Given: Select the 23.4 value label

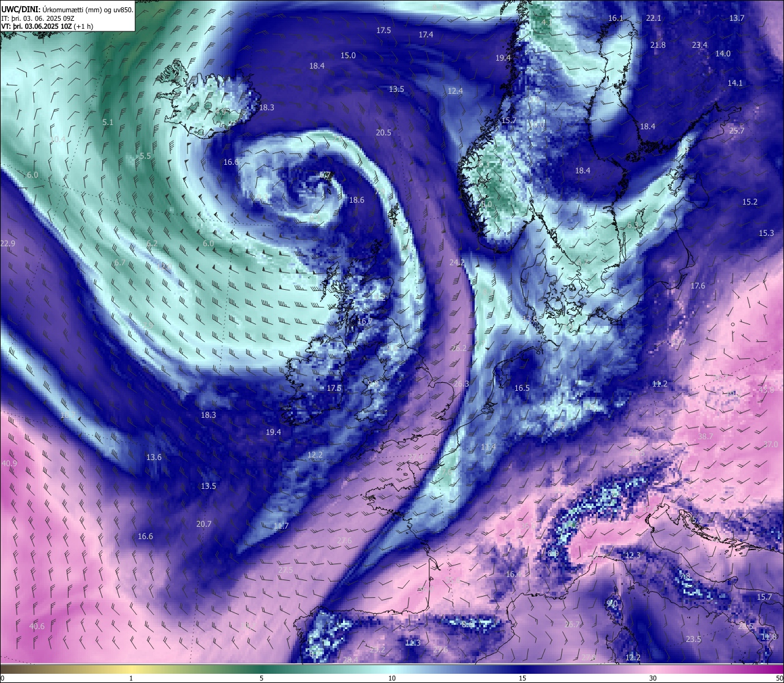Looking at the screenshot, I should pos(699,45).
